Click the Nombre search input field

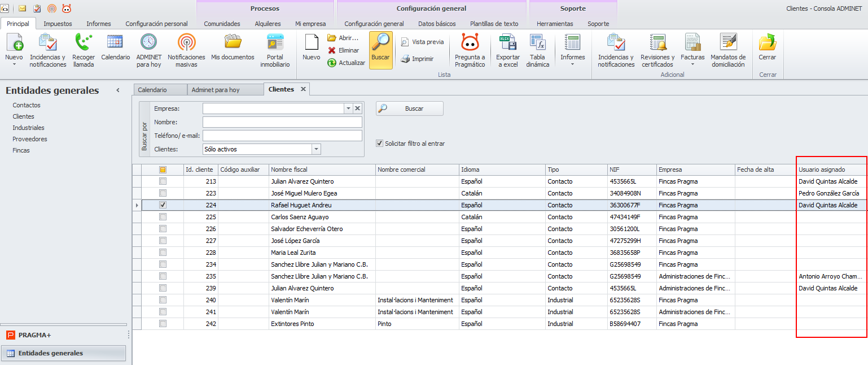(282, 122)
